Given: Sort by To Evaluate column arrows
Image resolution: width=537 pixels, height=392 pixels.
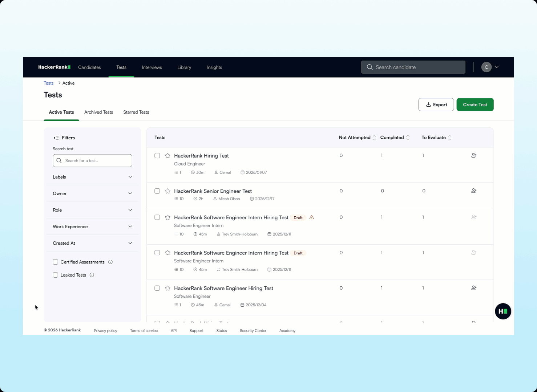Looking at the screenshot, I should (x=449, y=138).
